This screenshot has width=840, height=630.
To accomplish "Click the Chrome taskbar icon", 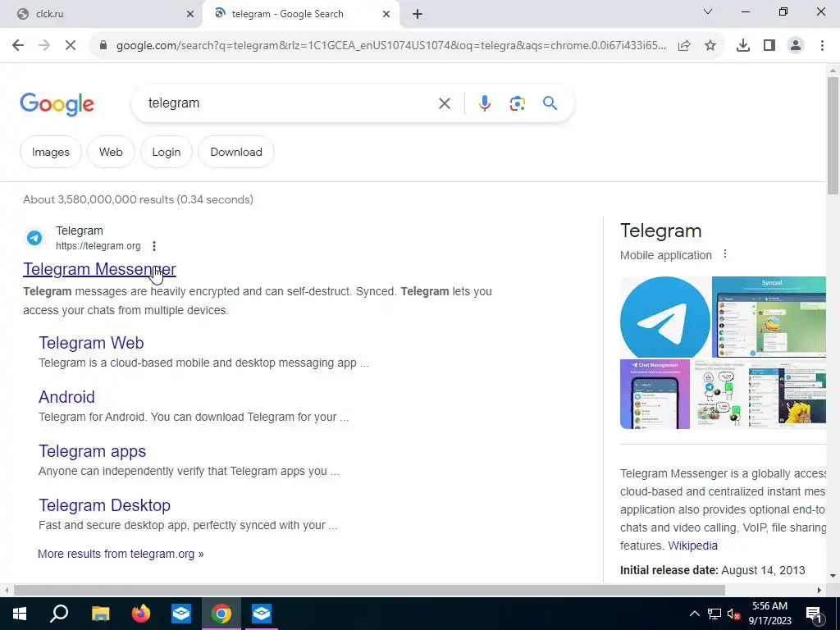I will [x=221, y=614].
